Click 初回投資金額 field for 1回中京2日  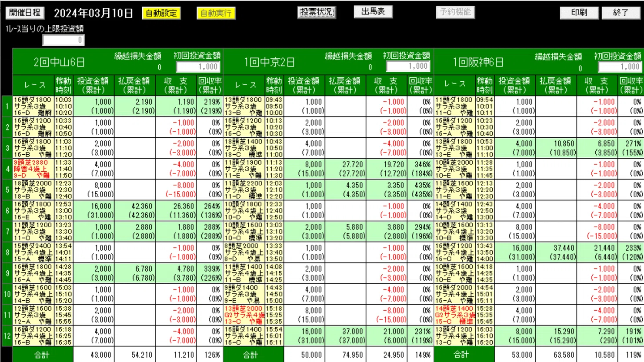[408, 66]
